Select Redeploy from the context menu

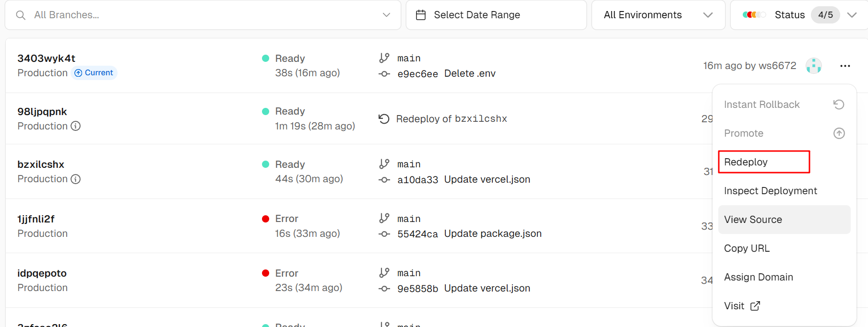point(746,162)
